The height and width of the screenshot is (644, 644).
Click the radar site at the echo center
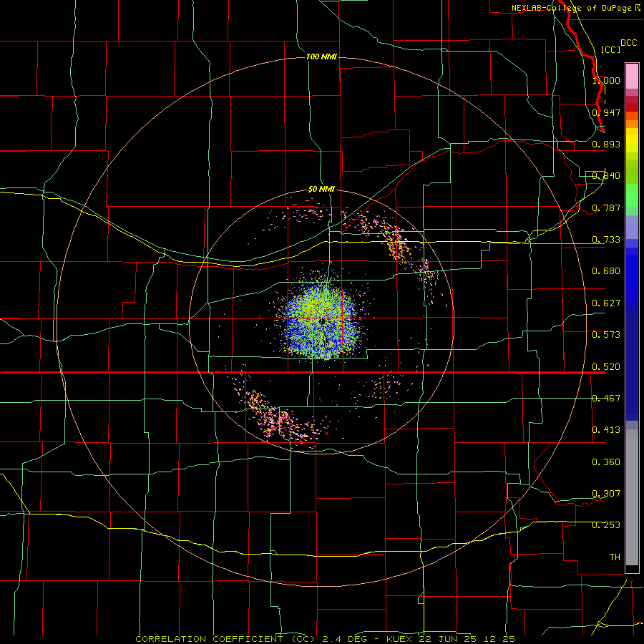[323, 321]
